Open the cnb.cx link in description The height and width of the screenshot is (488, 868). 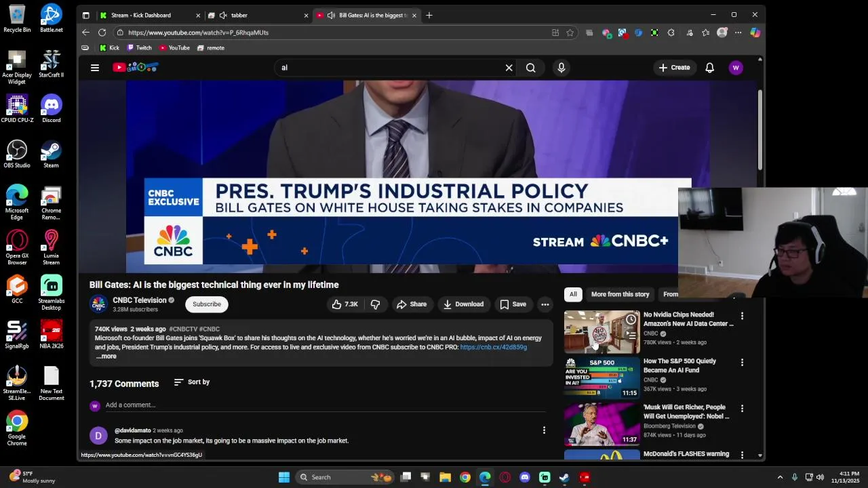coord(493,347)
